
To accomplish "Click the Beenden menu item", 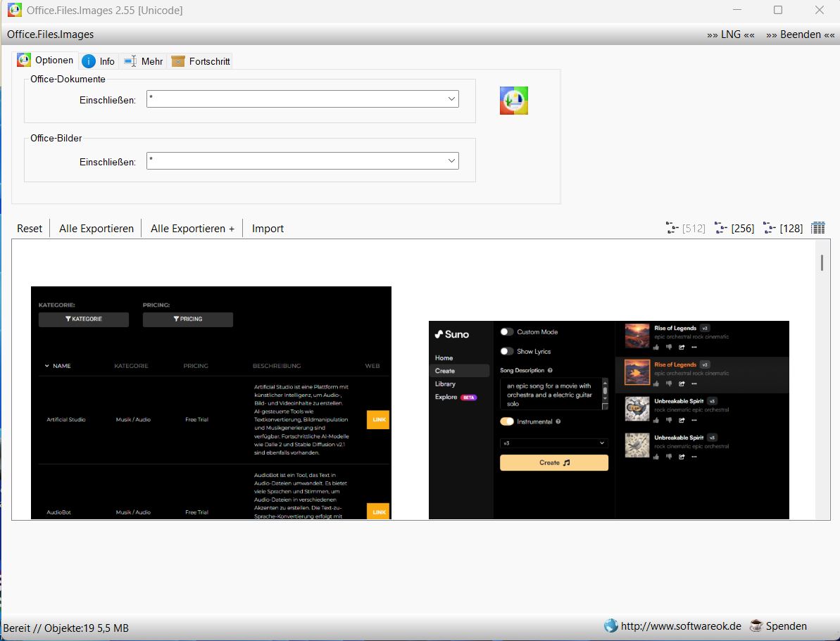I will click(x=800, y=34).
